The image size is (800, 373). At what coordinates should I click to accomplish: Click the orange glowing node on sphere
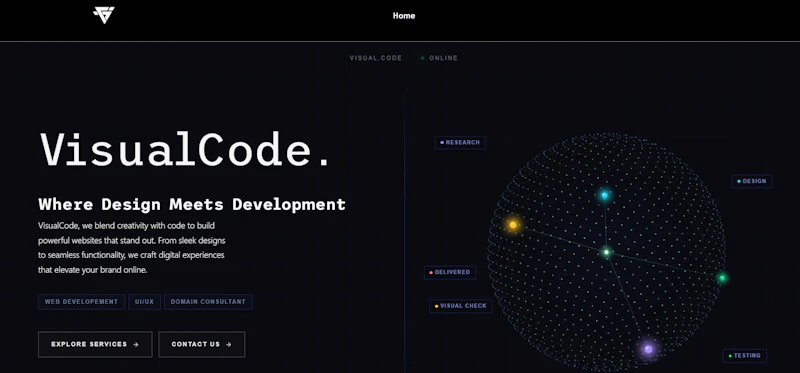[x=513, y=225]
